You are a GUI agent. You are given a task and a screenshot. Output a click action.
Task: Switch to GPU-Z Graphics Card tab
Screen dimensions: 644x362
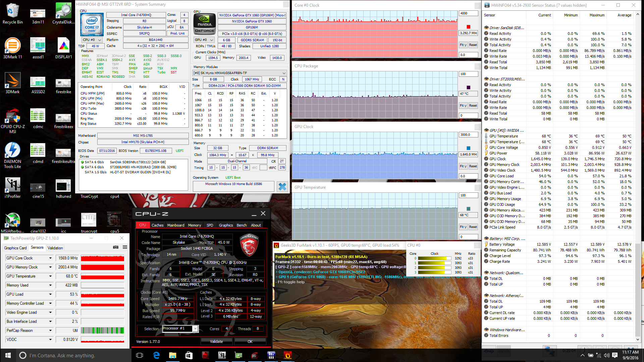[x=15, y=248]
